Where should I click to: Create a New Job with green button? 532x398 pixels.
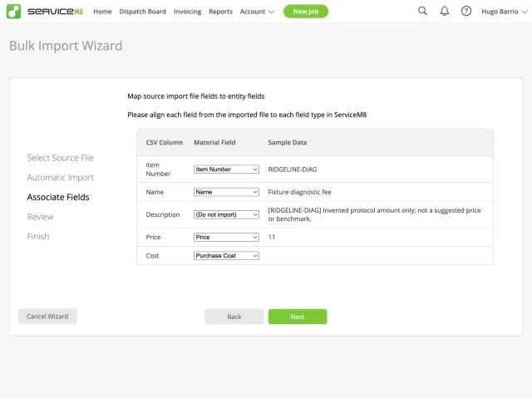306,12
